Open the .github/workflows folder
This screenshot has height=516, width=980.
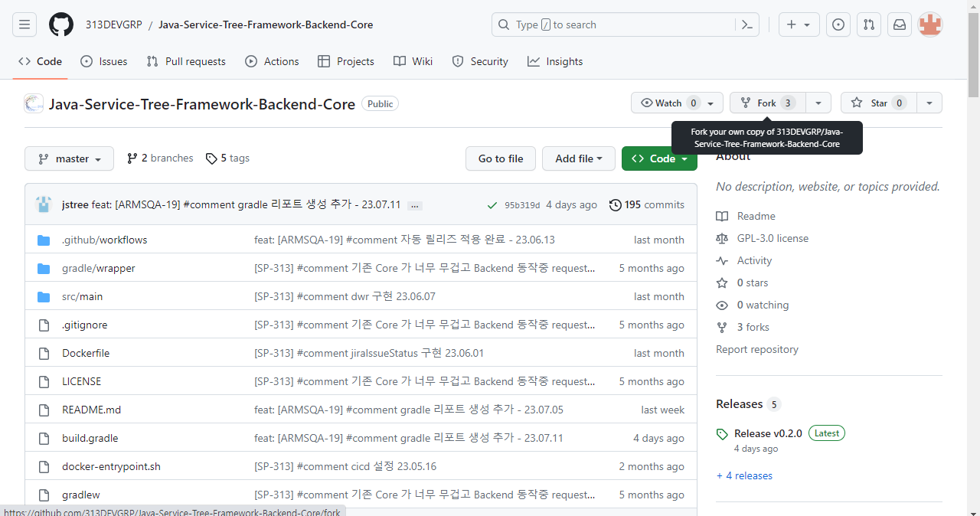[104, 240]
